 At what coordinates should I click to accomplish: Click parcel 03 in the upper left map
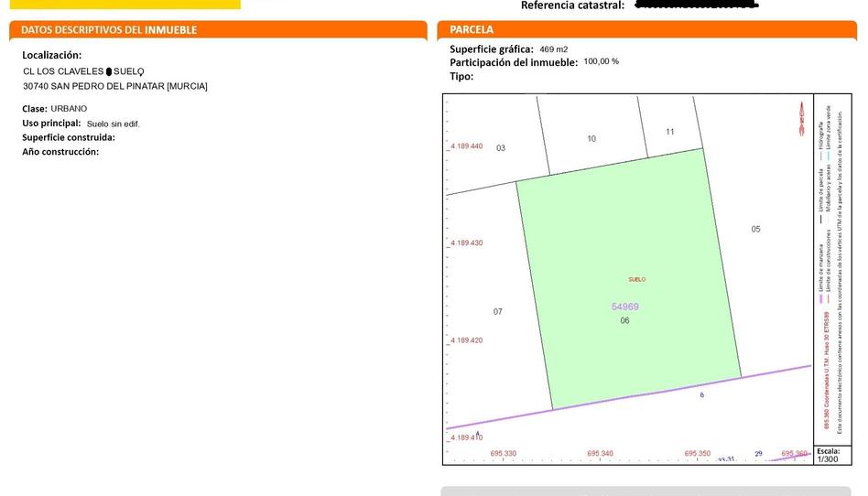pos(500,147)
